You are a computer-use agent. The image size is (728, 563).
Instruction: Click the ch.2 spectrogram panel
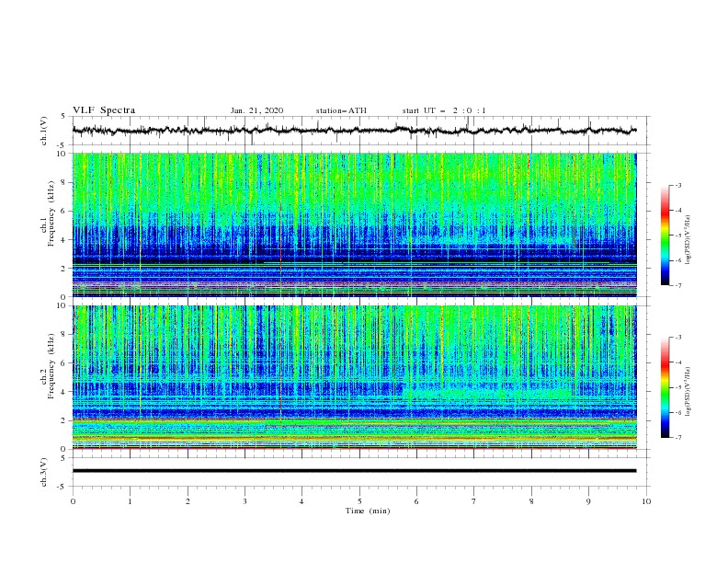tap(354, 377)
